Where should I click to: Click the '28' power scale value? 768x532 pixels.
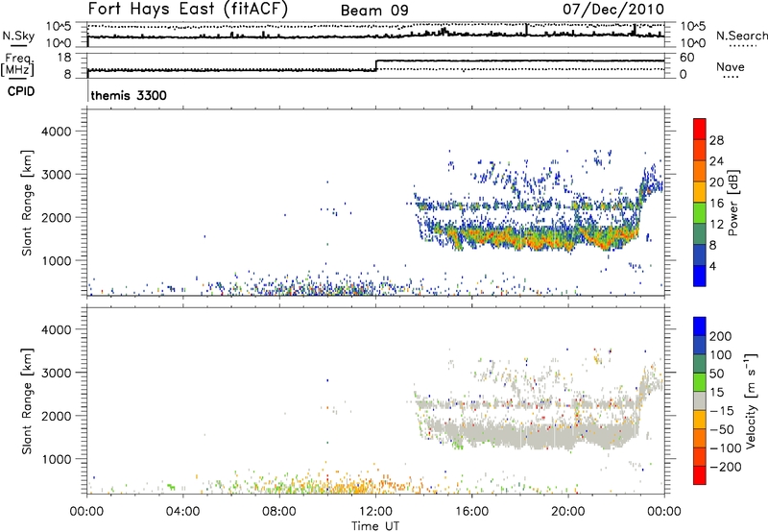click(716, 140)
